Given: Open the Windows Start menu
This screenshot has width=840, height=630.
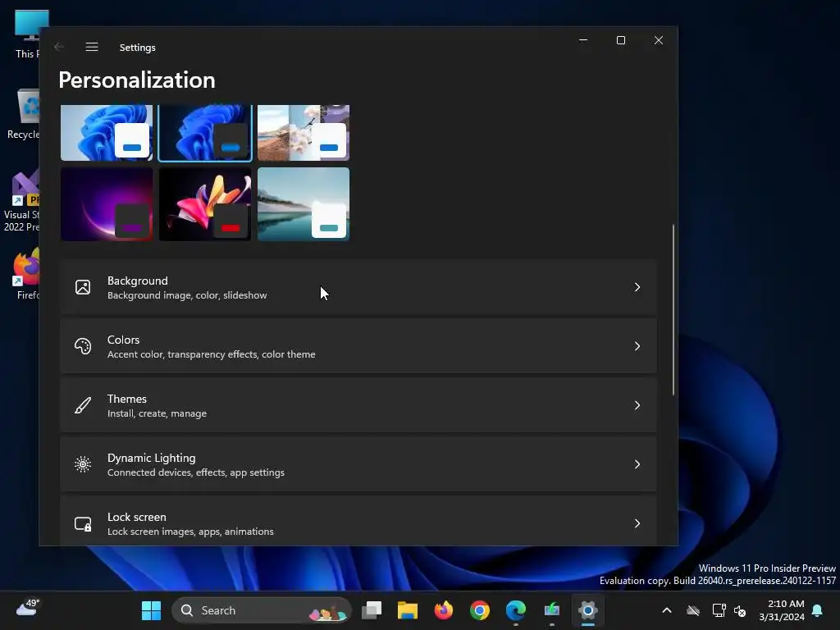Looking at the screenshot, I should pos(151,610).
